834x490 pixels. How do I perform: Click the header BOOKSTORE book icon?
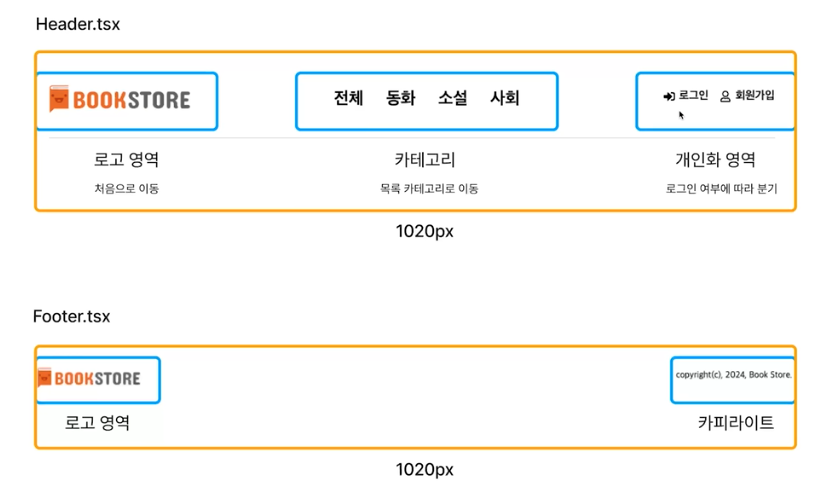pos(59,98)
